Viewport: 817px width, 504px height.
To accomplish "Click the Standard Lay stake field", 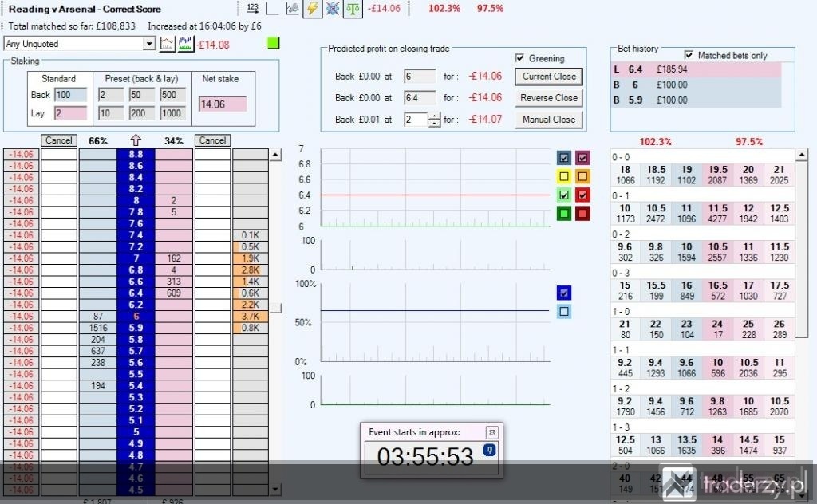I will click(71, 113).
